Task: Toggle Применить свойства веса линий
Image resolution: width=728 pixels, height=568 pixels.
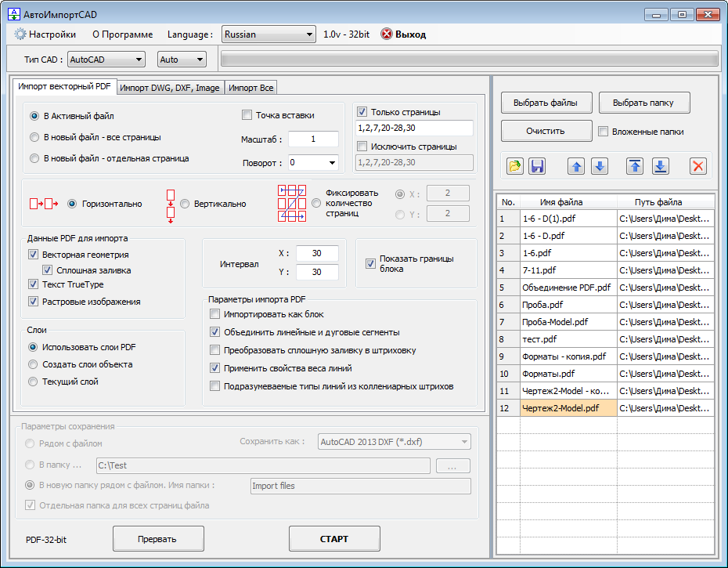Action: 214,367
